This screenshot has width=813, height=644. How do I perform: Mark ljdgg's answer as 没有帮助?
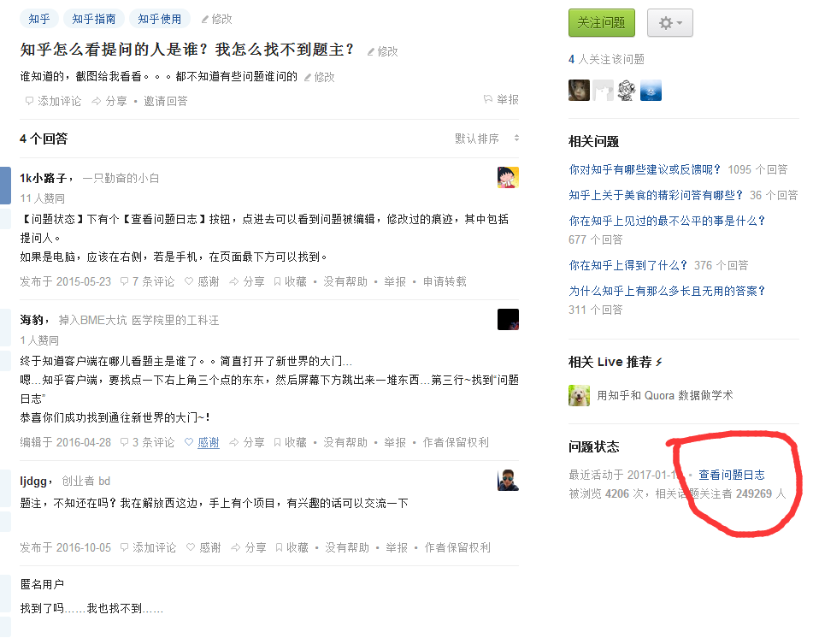click(347, 547)
